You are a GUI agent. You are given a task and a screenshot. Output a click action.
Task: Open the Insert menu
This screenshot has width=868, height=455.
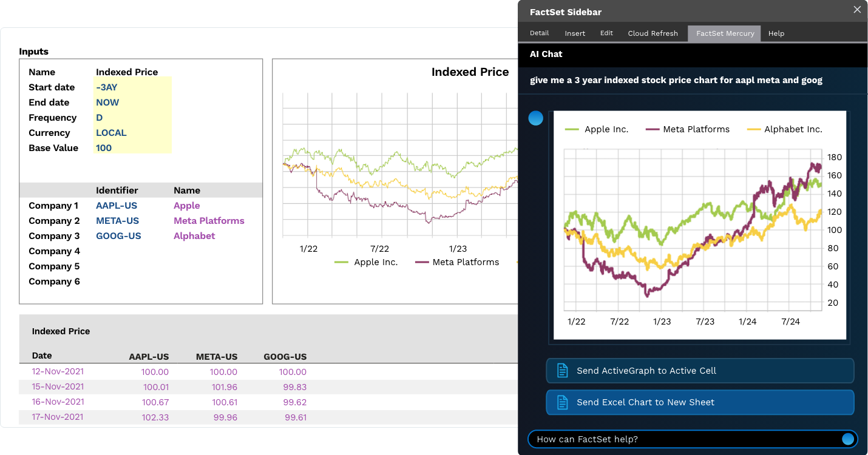[575, 33]
